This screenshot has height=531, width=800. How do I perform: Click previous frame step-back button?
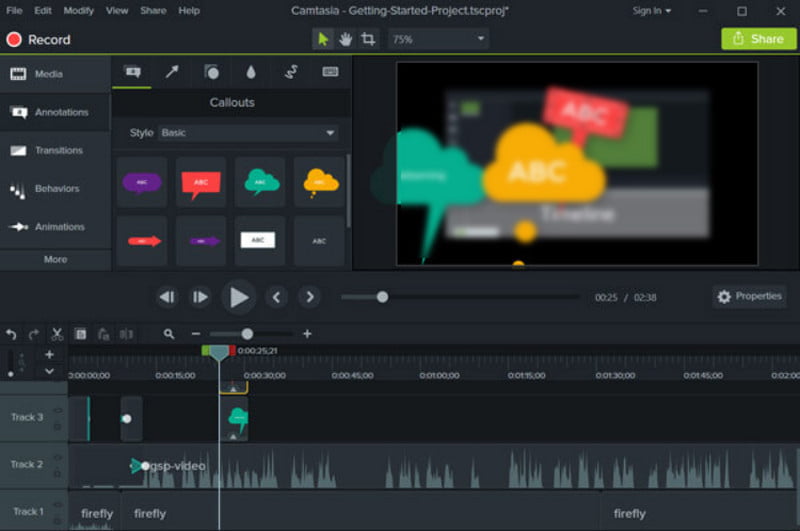pos(167,297)
